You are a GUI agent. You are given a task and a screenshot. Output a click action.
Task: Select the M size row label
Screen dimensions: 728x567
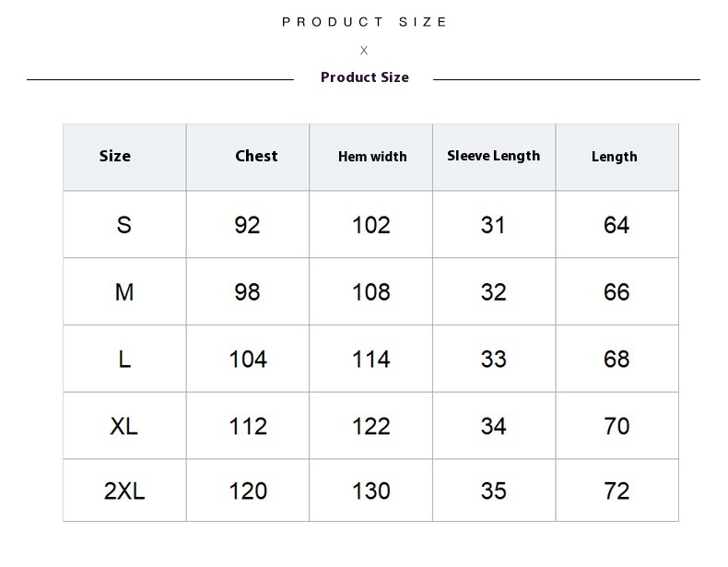point(124,292)
